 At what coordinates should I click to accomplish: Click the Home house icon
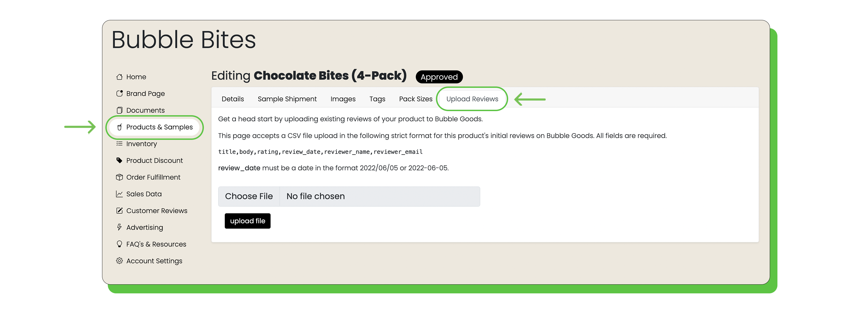(x=119, y=77)
